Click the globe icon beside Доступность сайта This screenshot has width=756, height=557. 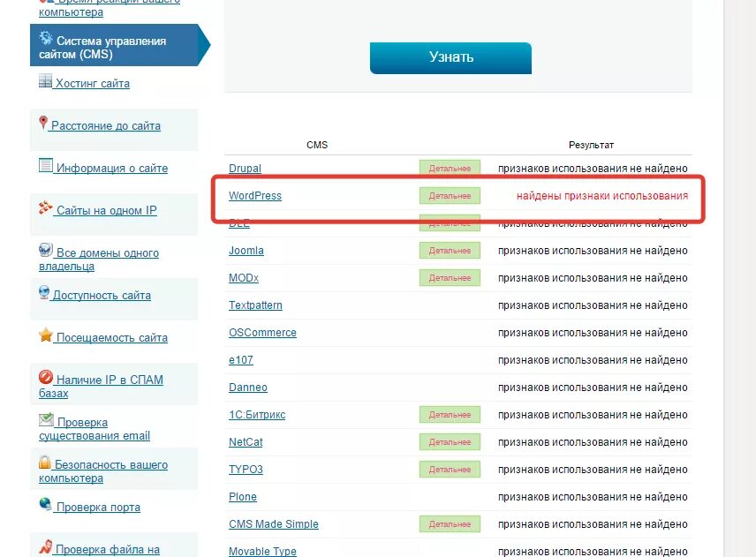44,292
